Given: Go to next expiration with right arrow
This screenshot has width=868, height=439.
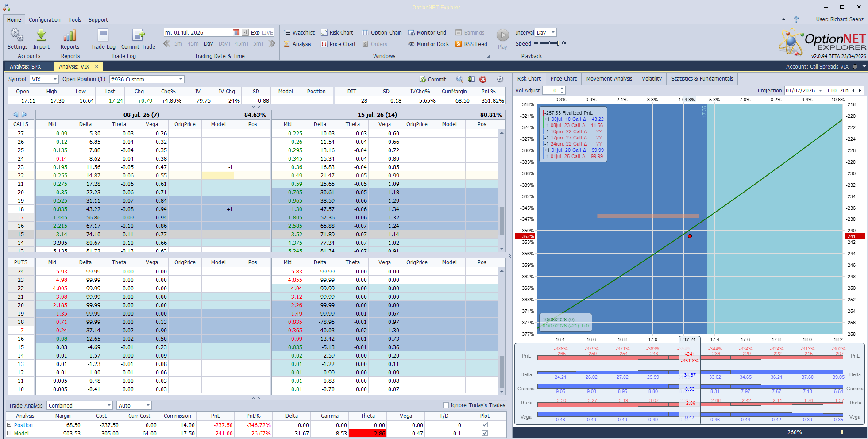Looking at the screenshot, I should (x=24, y=115).
